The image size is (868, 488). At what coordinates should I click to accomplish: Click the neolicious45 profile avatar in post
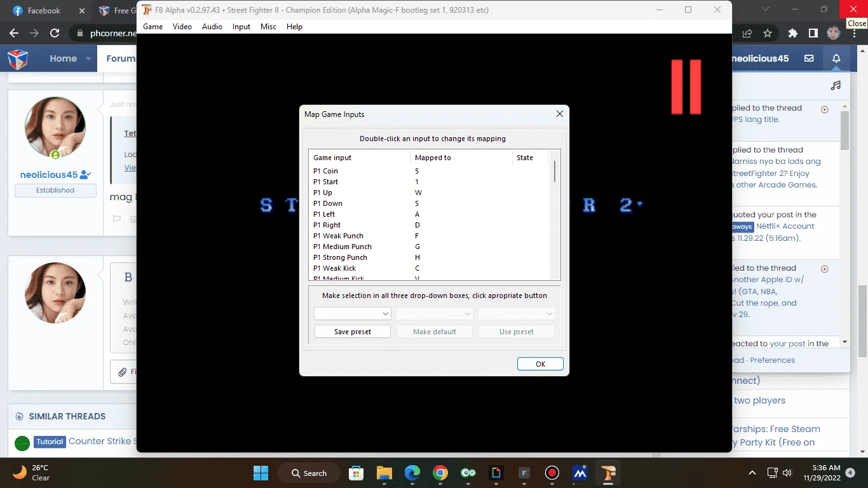tap(55, 127)
